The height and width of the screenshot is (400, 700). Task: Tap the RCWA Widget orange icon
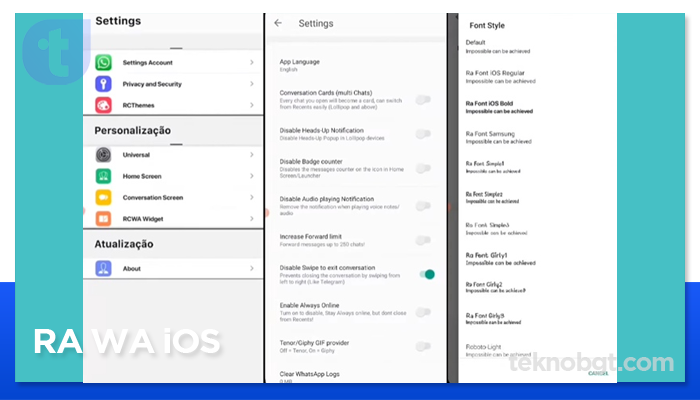click(x=104, y=219)
